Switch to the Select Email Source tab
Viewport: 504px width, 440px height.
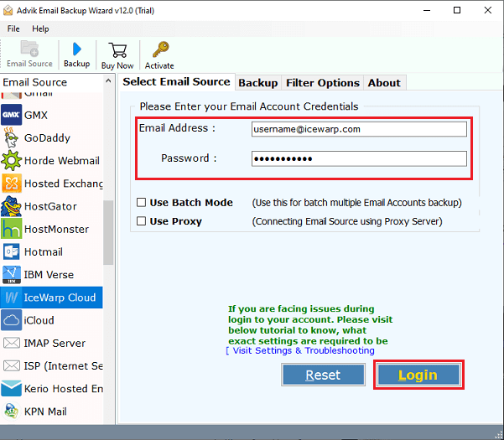176,82
